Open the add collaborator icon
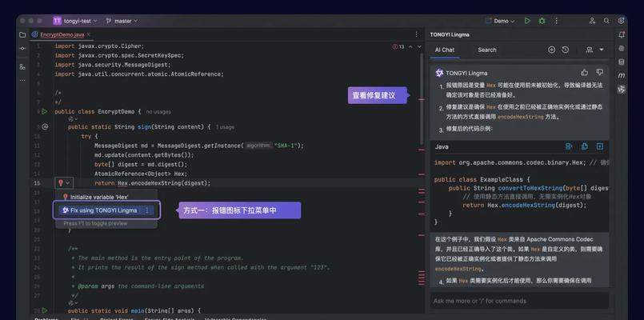 [x=592, y=21]
